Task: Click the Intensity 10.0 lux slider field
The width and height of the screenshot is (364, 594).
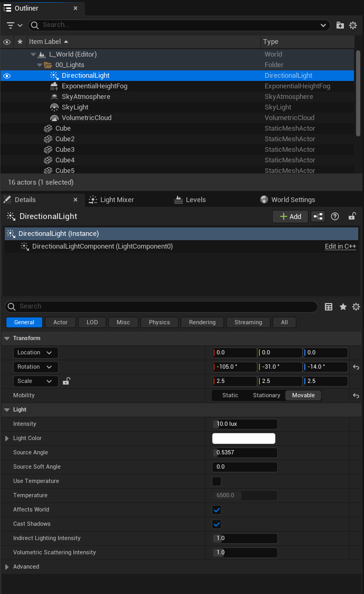Action: pos(245,424)
